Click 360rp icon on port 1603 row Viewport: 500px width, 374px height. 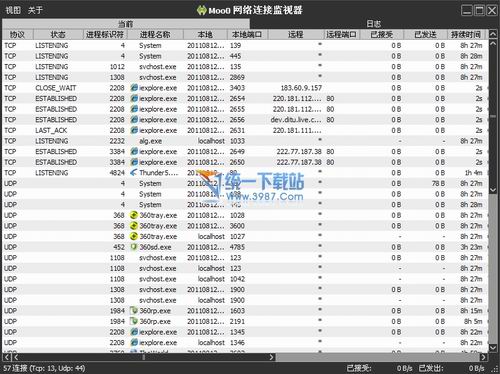[x=134, y=311]
